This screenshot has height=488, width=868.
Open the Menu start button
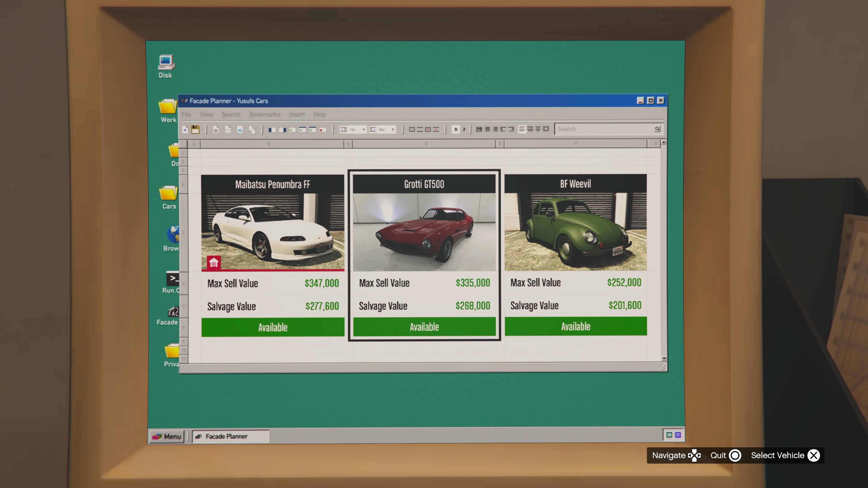coord(167,436)
